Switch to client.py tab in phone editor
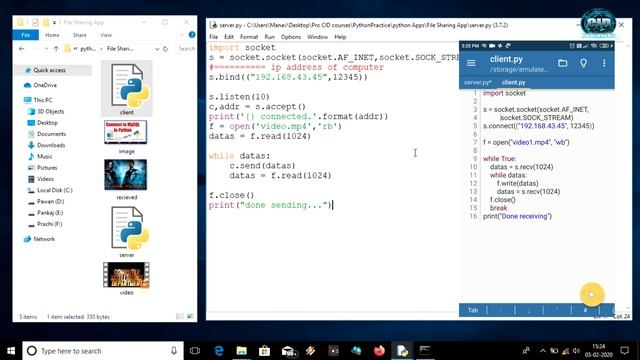The width and height of the screenshot is (640, 360). [513, 82]
